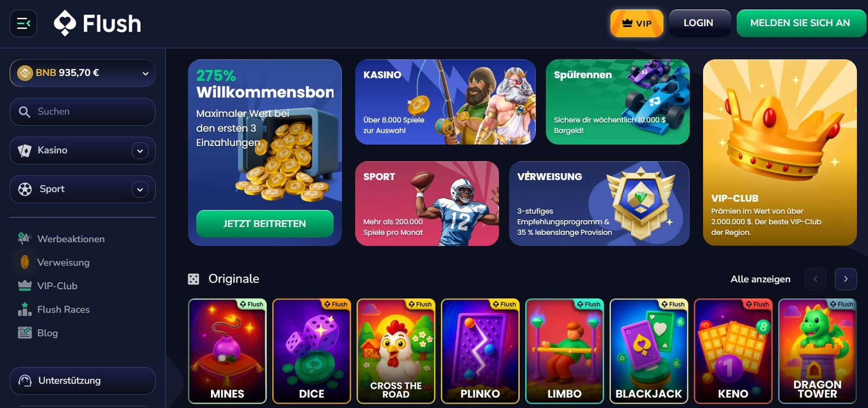Open the VIP crown button in header
The height and width of the screenshot is (408, 868).
[x=637, y=23]
